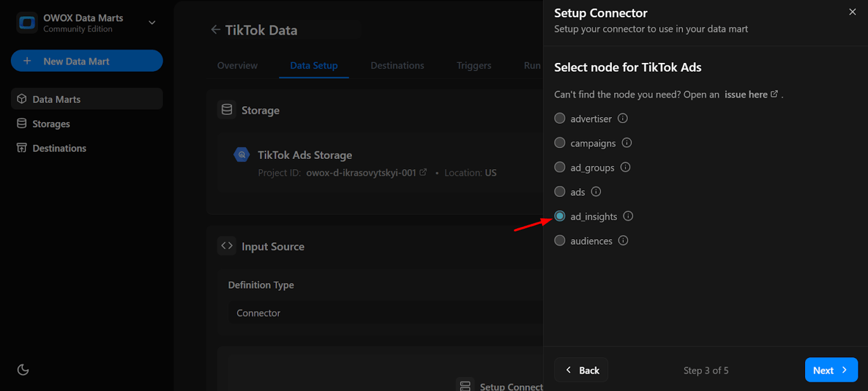Click the TikTok Data title
Viewport: 868px width, 391px height.
(x=261, y=30)
